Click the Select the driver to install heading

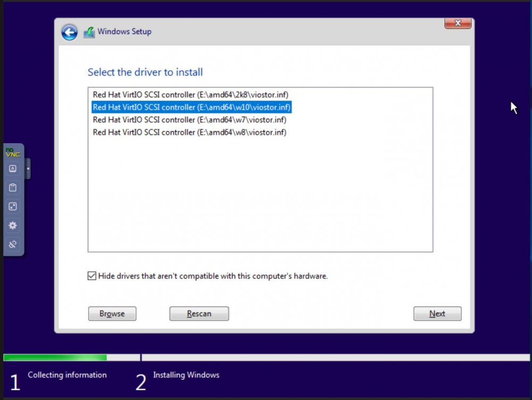tap(145, 72)
